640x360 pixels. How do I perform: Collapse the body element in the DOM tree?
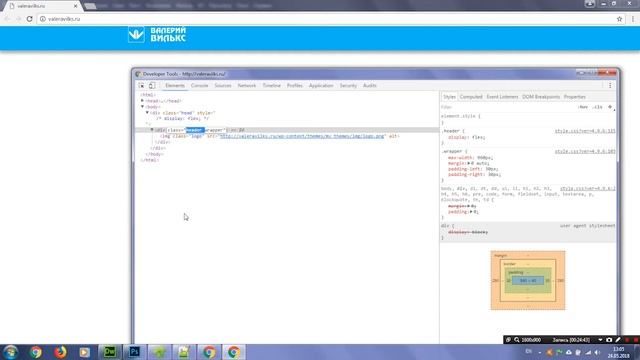pyautogui.click(x=142, y=107)
